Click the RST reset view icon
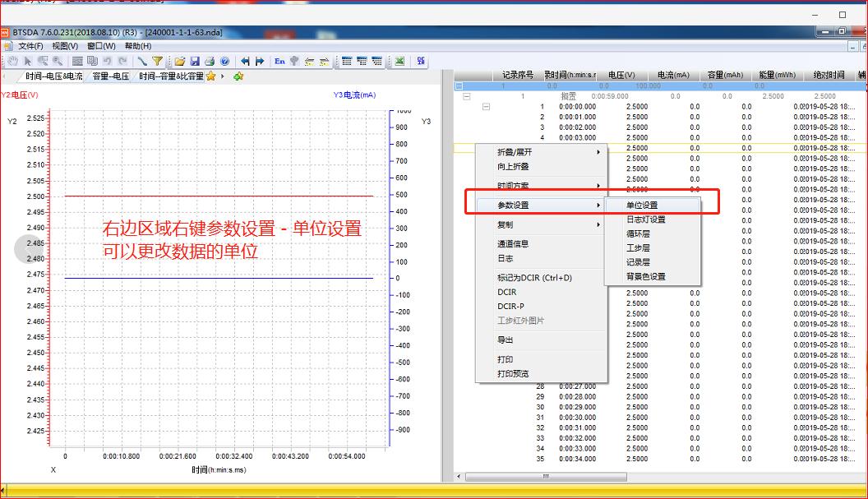The image size is (868, 499). pyautogui.click(x=77, y=61)
